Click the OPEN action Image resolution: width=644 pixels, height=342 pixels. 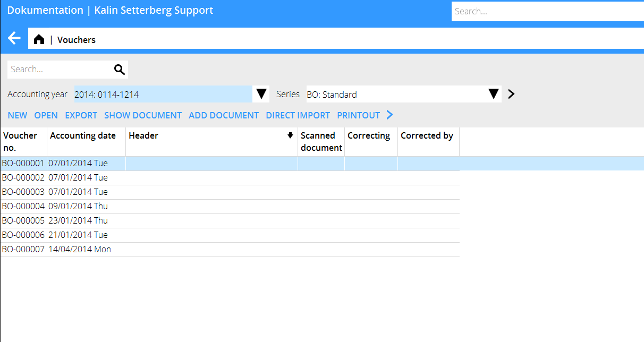pyautogui.click(x=46, y=115)
